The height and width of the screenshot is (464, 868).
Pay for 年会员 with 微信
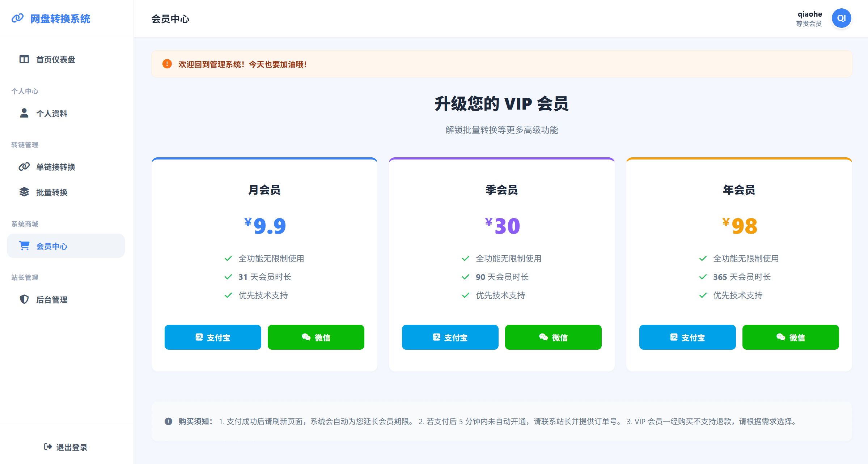[x=791, y=337]
